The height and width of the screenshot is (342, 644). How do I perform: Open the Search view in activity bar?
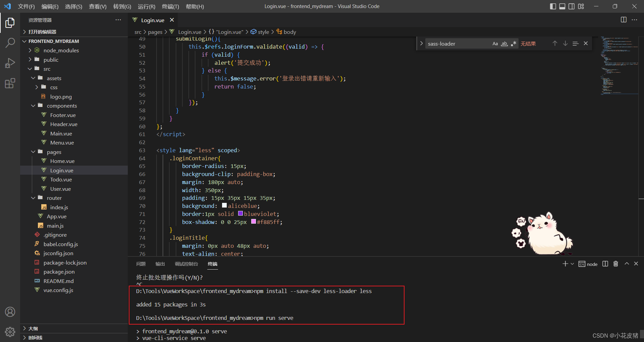[10, 43]
